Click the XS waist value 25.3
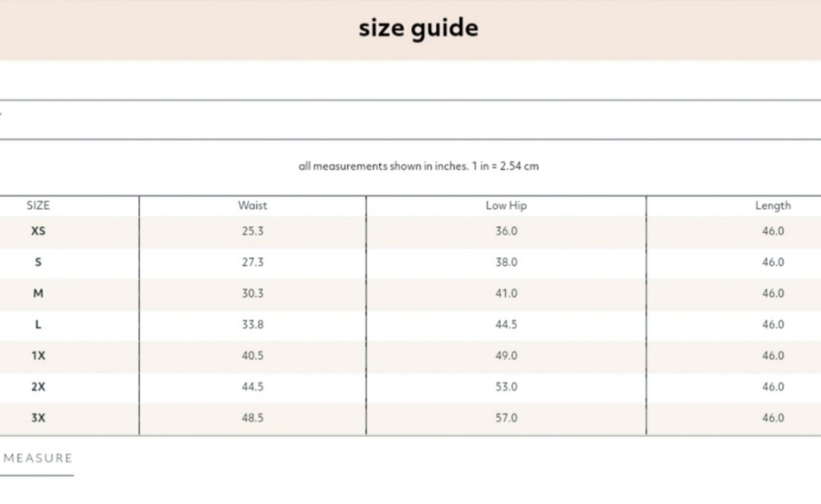Viewport: 821px width, 504px height. [x=252, y=231]
